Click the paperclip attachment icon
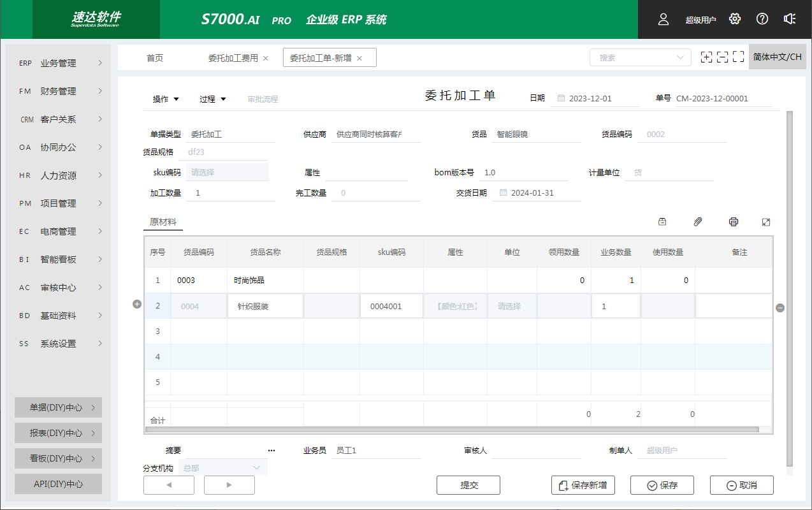 [698, 222]
